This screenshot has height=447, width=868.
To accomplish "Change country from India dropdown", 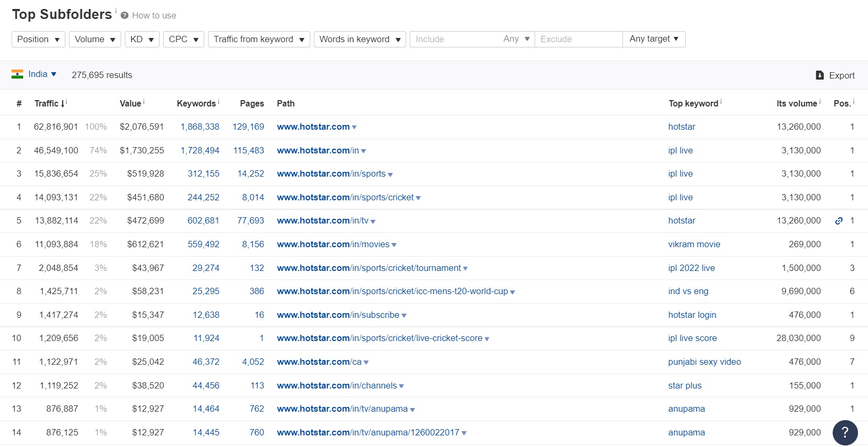I will [42, 74].
